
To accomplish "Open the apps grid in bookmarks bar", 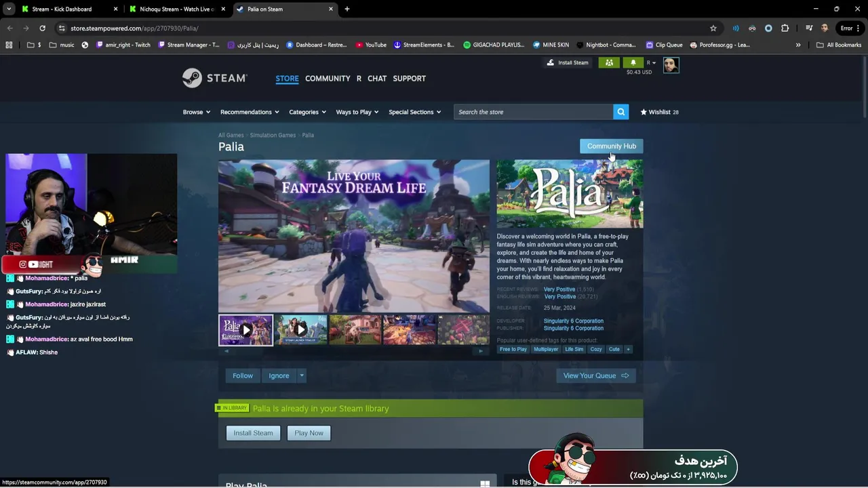I will coord(9,45).
